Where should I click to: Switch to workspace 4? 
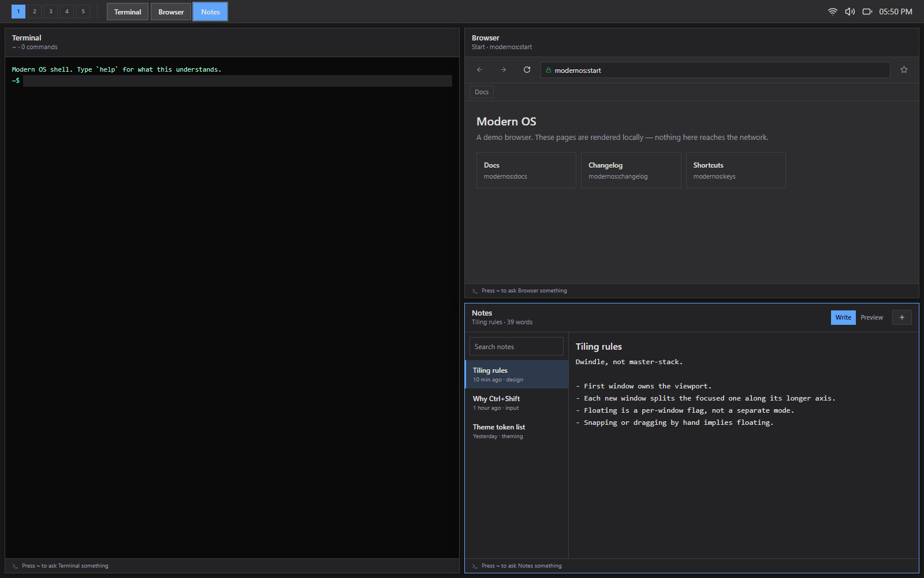67,12
